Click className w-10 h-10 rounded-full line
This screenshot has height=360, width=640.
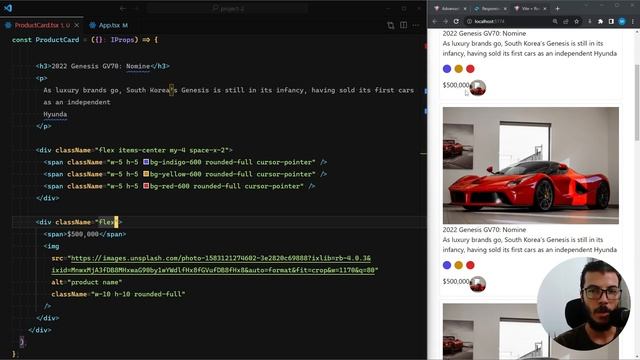point(118,294)
